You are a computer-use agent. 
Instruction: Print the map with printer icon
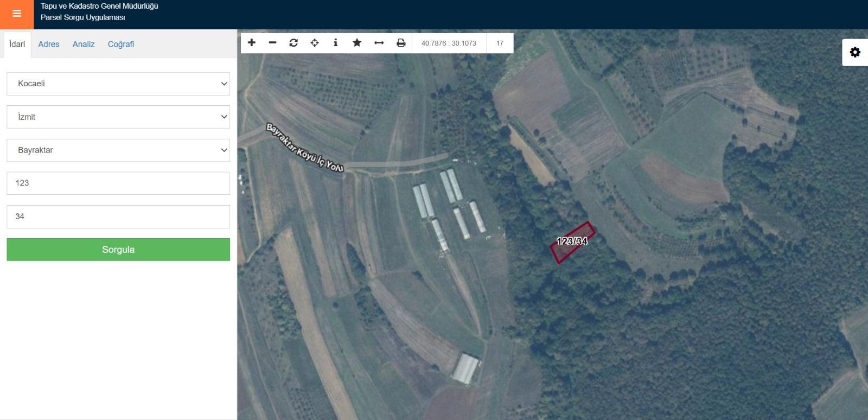(x=401, y=43)
